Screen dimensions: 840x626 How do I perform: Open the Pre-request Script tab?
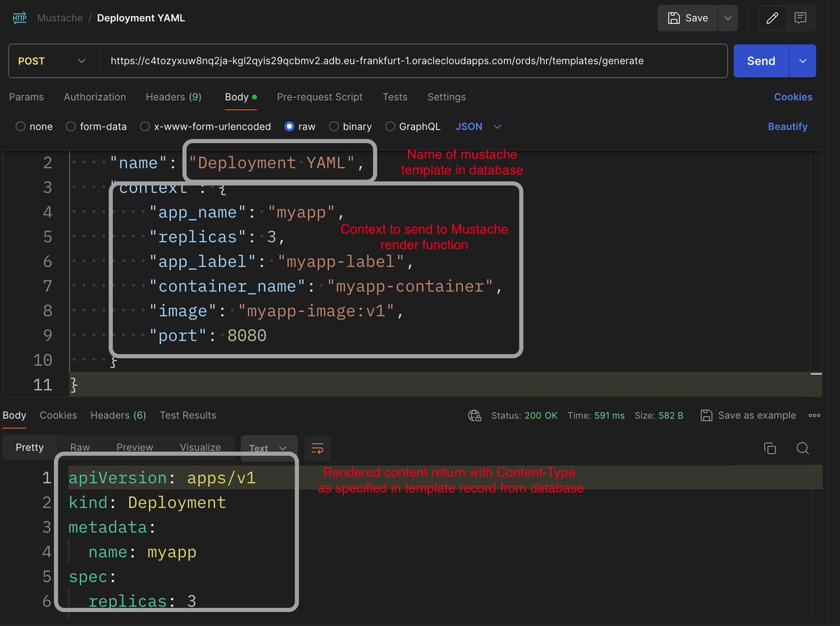tap(320, 97)
